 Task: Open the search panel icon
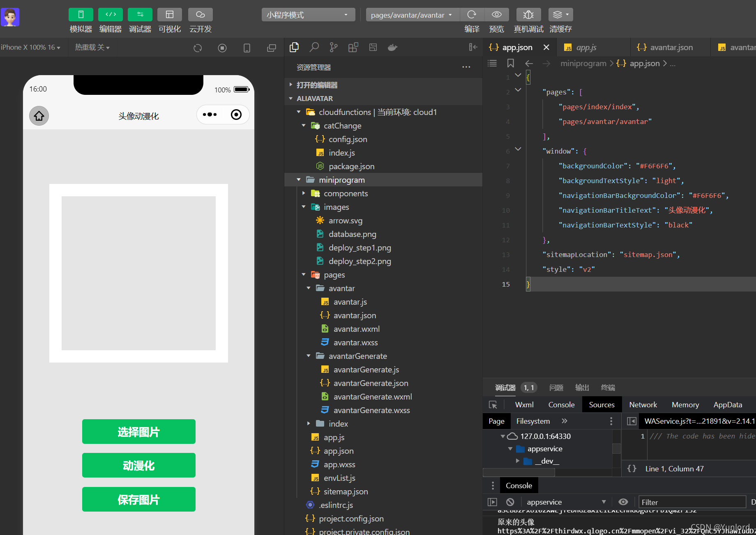314,48
